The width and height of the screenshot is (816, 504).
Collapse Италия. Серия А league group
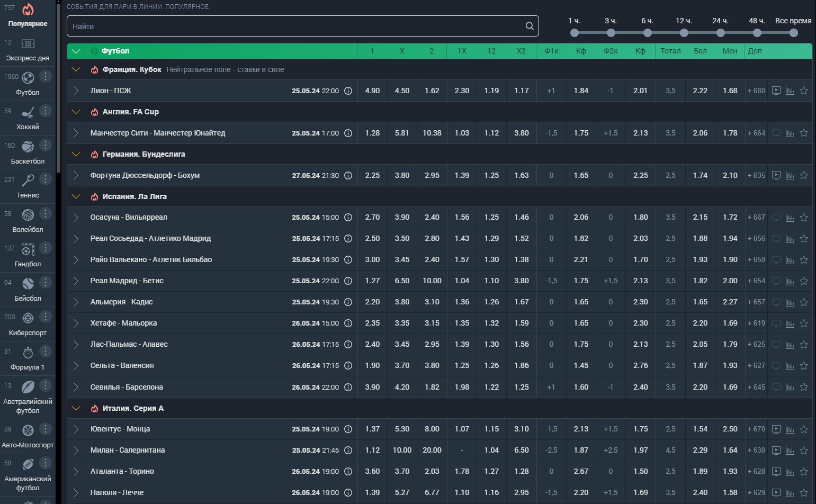tap(76, 408)
